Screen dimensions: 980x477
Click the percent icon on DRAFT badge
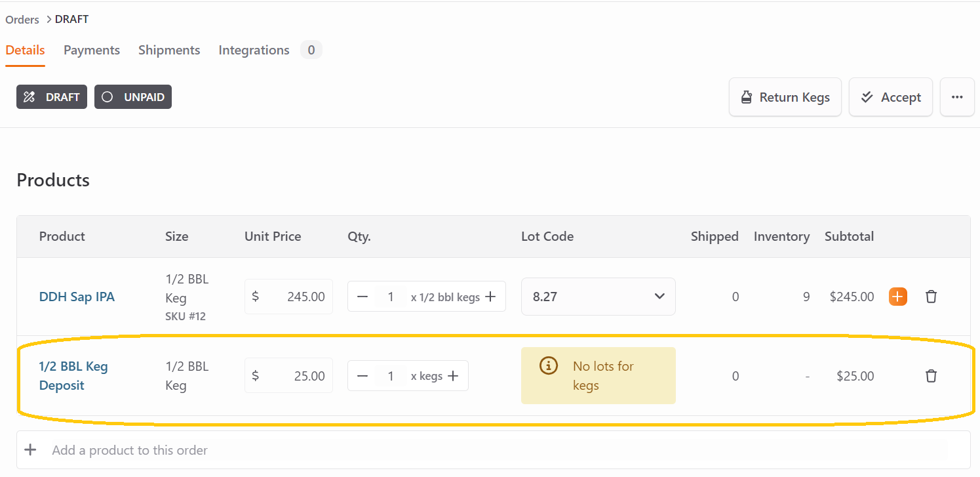tap(29, 96)
